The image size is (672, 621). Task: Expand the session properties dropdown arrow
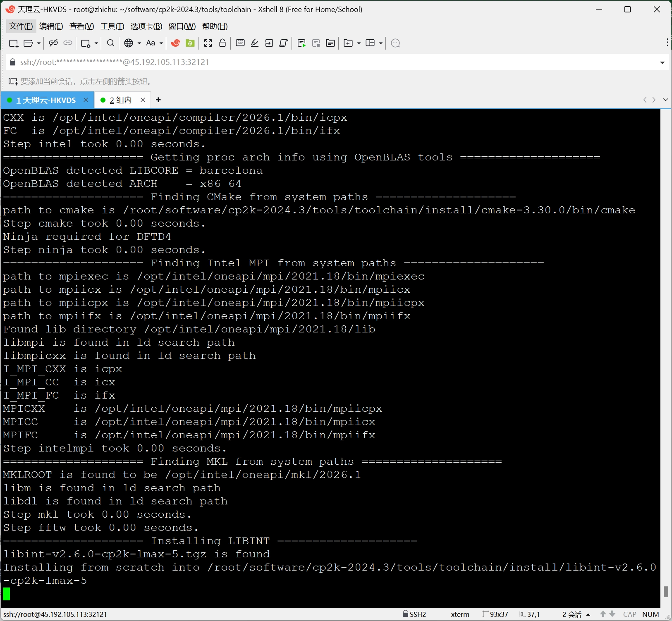[96, 43]
